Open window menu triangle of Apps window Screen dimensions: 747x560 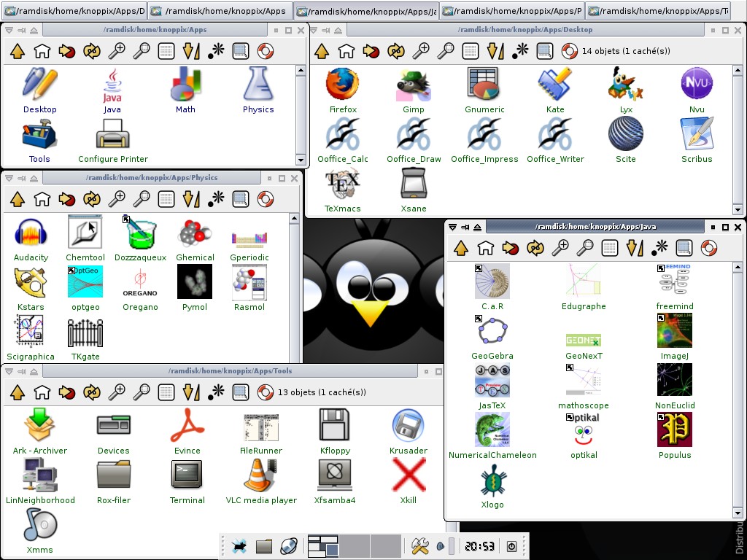(9, 30)
